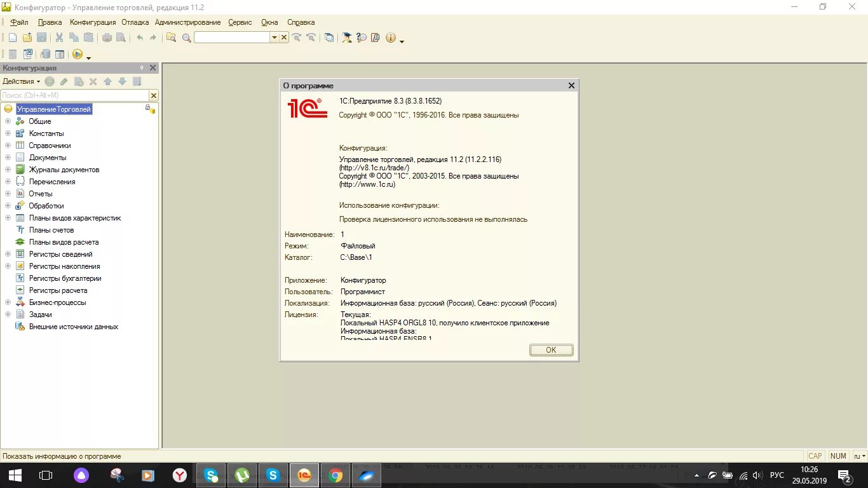Open the debug start options dropdown arrow
Image resolution: width=868 pixels, height=488 pixels.
click(x=88, y=57)
